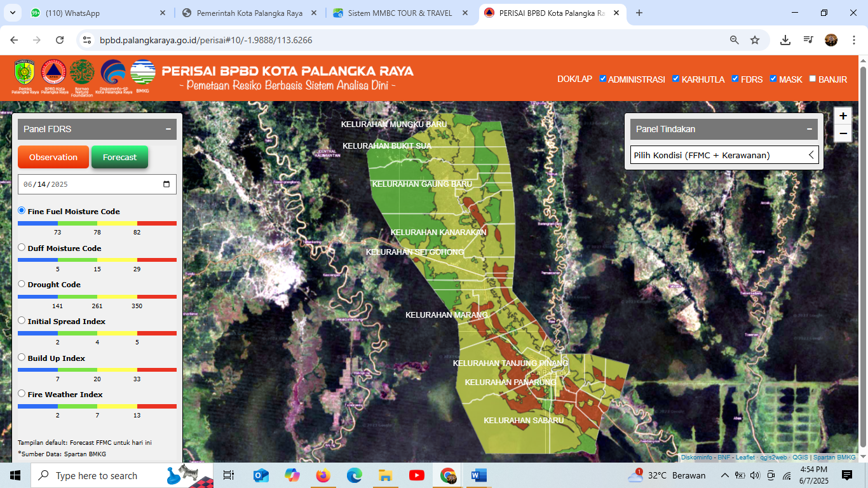Click the Observation button
Image resolution: width=868 pixels, height=488 pixels.
click(x=53, y=157)
